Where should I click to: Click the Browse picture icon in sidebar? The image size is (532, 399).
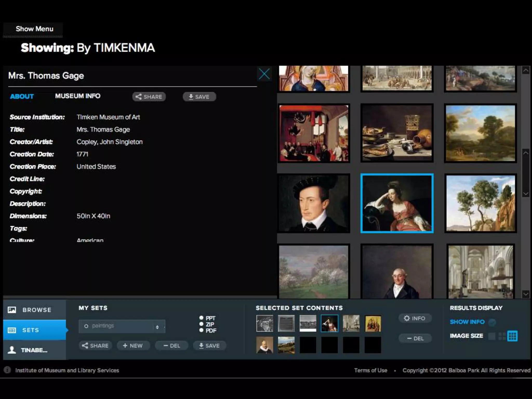click(x=12, y=310)
